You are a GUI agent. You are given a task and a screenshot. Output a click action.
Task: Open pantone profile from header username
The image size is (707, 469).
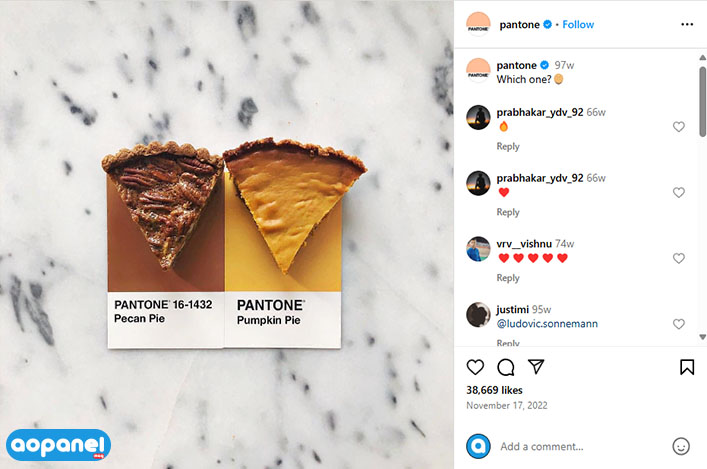click(x=519, y=24)
